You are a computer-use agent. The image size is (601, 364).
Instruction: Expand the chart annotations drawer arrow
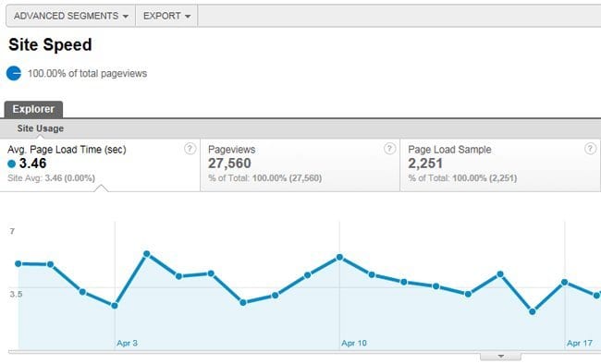[500, 357]
